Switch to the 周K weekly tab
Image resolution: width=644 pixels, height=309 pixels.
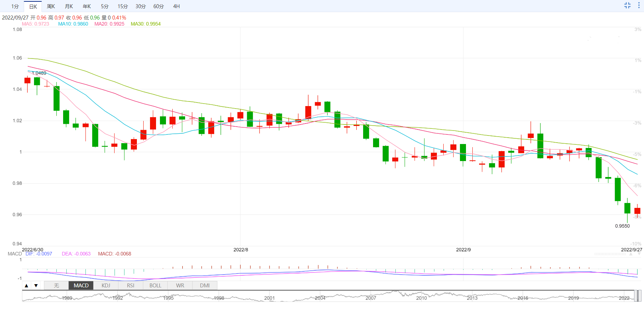click(51, 6)
